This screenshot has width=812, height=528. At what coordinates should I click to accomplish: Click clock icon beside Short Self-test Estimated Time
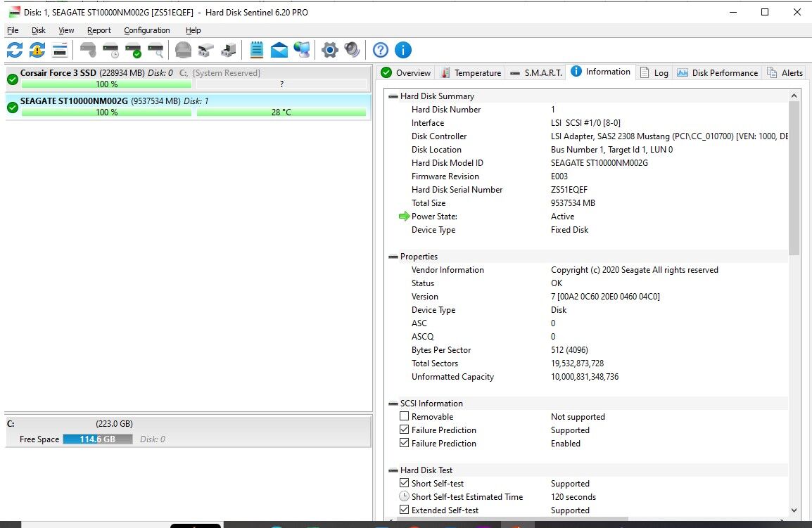coord(405,496)
